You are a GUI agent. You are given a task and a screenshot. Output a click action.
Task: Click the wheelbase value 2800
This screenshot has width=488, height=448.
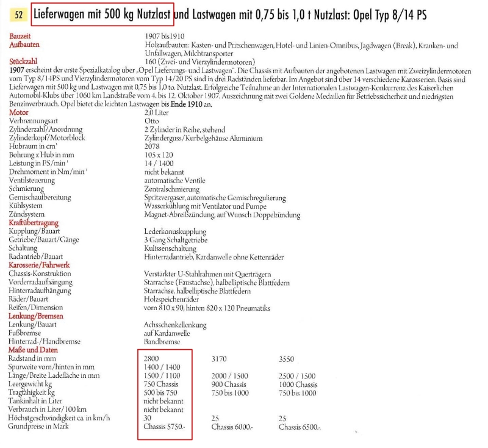(152, 359)
